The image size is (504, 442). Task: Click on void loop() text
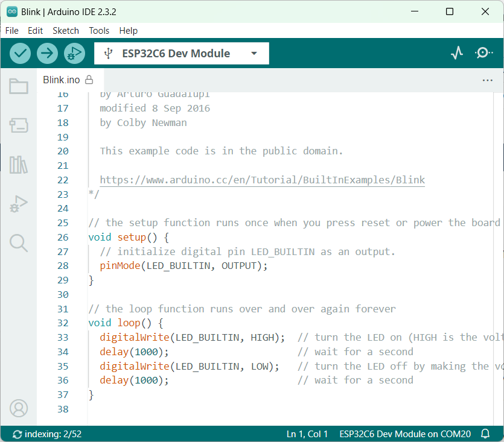point(120,323)
